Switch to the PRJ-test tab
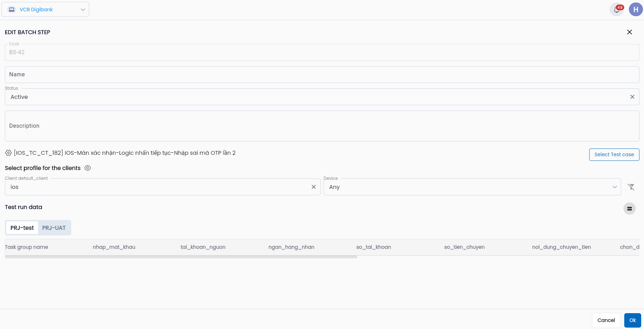644x329 pixels. [x=22, y=228]
